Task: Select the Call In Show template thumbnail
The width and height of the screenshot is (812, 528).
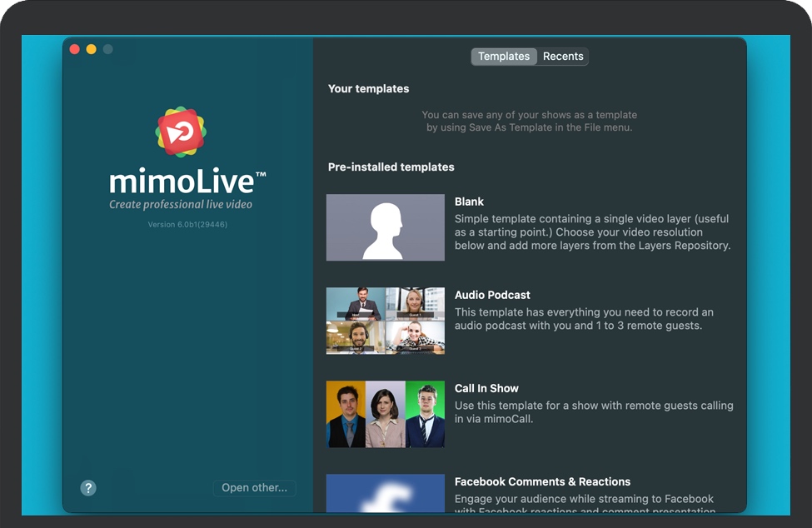Action: click(386, 414)
